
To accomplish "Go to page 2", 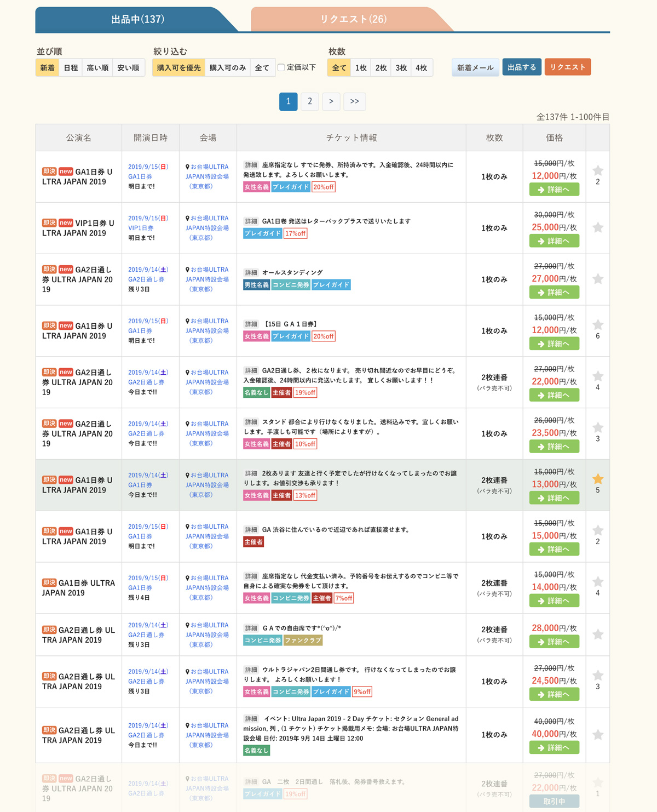I will click(310, 101).
